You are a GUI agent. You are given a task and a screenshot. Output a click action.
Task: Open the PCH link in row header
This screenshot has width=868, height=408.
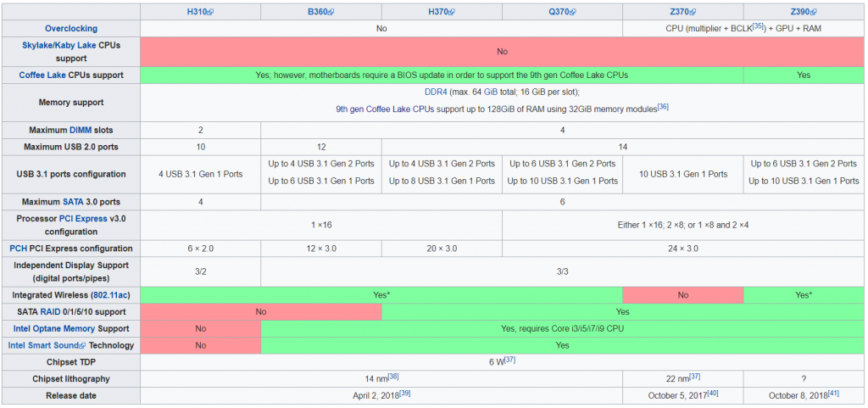[18, 249]
